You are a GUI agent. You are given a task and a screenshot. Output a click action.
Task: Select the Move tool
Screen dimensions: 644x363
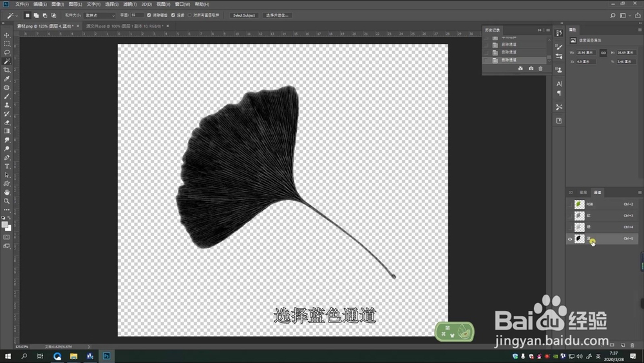(x=6, y=35)
